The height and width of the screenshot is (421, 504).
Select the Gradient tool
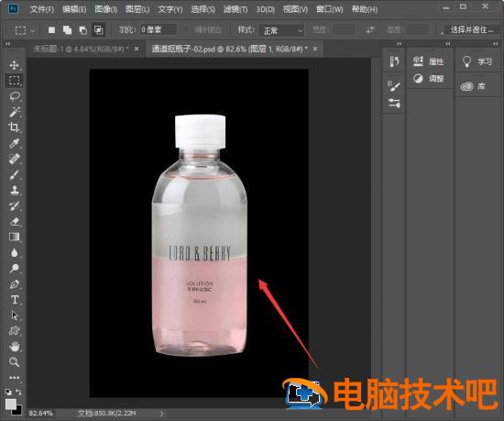tap(14, 237)
